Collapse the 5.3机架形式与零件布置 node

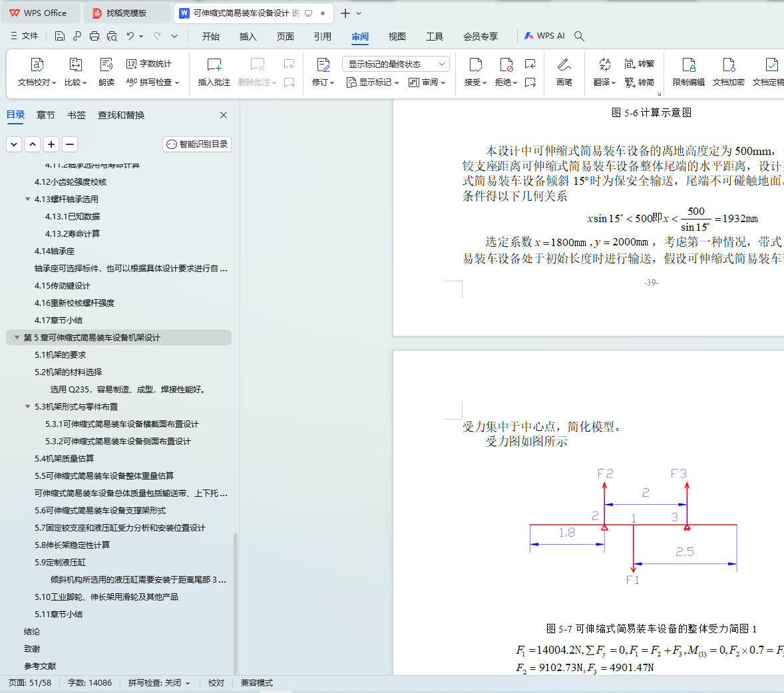(x=27, y=407)
